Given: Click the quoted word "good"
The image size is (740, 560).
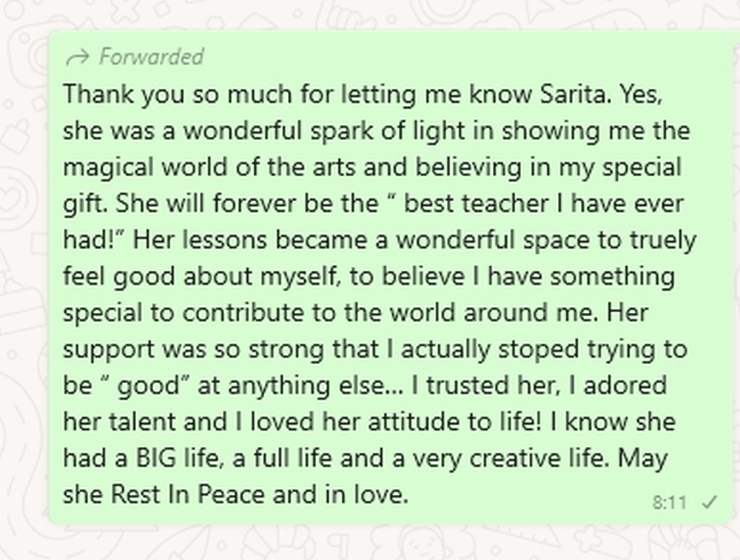Looking at the screenshot, I should 148,386.
